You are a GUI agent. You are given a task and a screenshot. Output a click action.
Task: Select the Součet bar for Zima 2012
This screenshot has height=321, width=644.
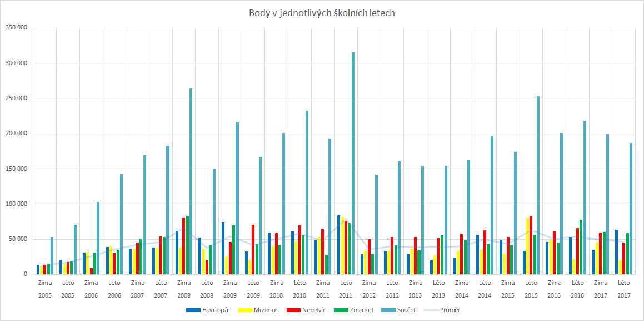click(x=376, y=224)
